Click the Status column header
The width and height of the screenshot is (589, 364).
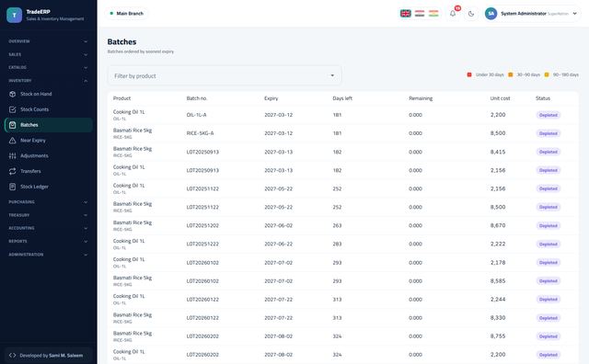pyautogui.click(x=543, y=98)
